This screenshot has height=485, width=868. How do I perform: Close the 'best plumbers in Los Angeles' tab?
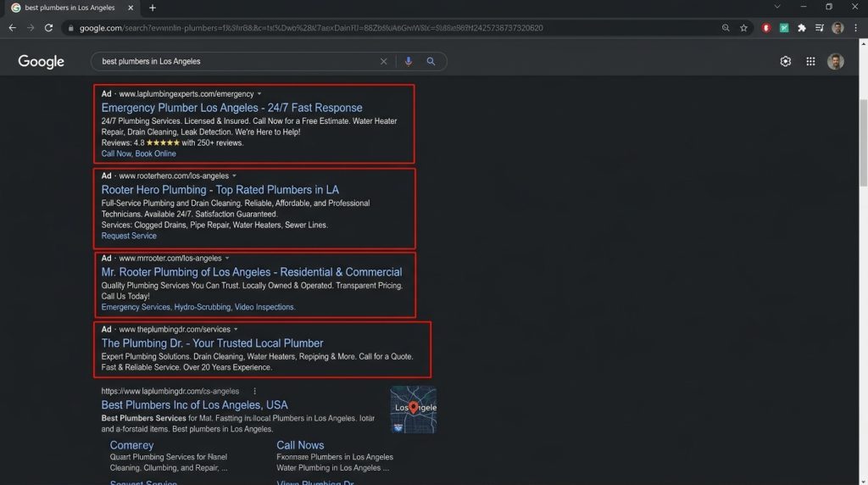click(x=131, y=8)
